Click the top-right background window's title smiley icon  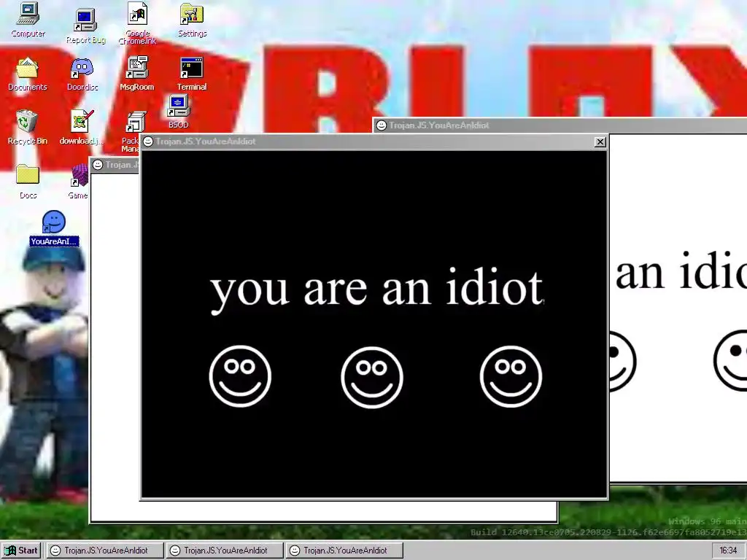pyautogui.click(x=381, y=125)
